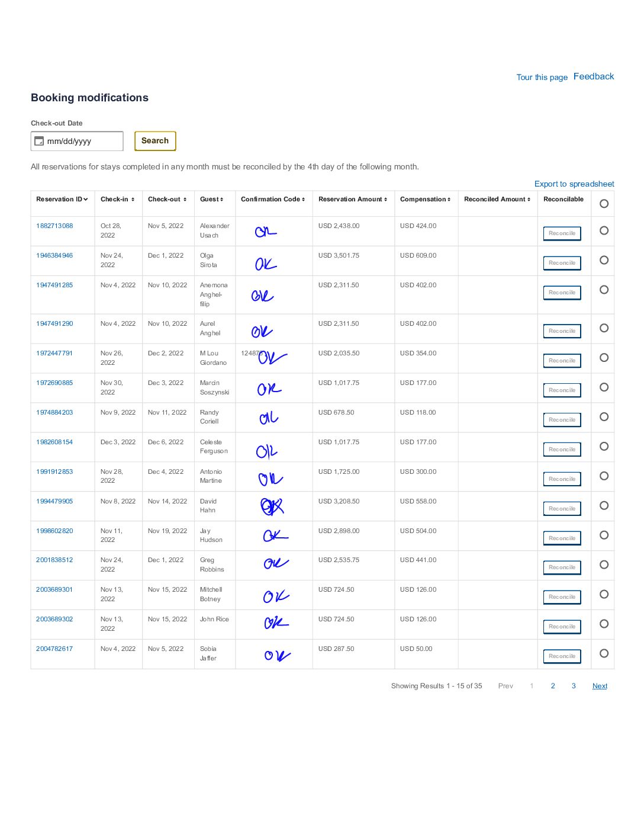Sort by Reservation ID column header
Image resolution: width=644 pixels, height=834 pixels.
(62, 200)
